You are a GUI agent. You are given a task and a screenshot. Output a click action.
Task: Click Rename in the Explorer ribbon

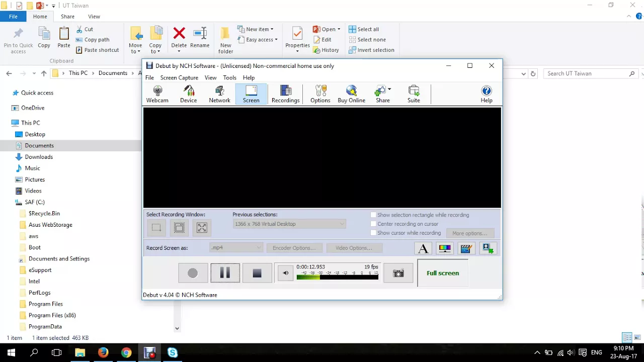click(200, 38)
